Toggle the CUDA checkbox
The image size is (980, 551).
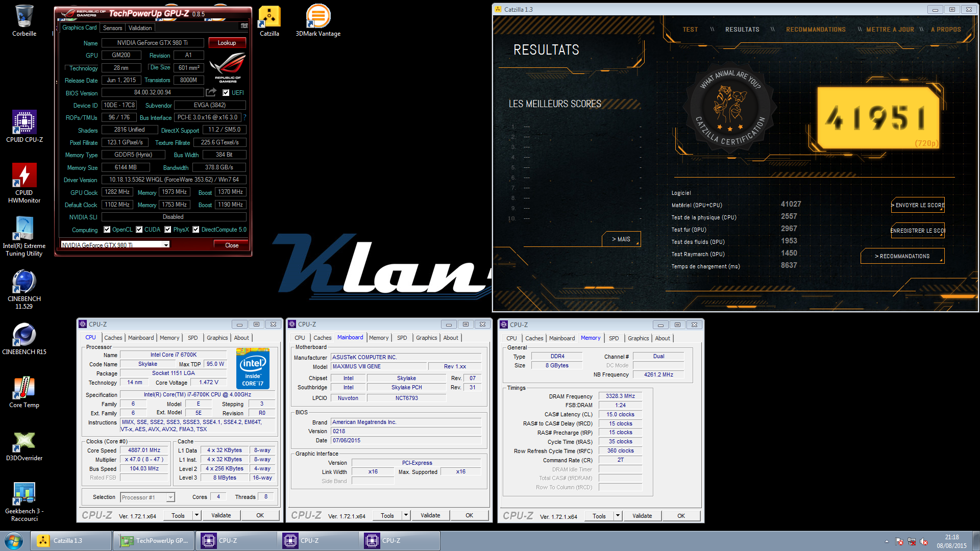point(139,230)
